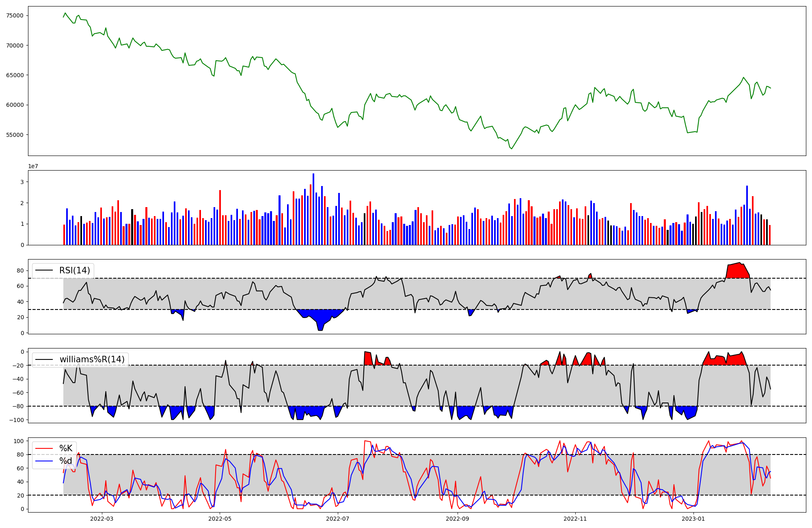Click the tallest blue volume bar

[313, 209]
